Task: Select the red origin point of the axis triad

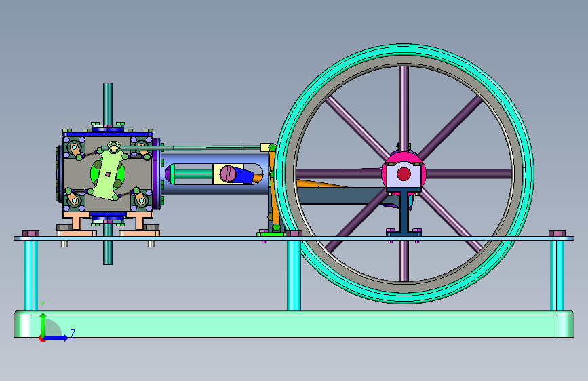Action: click(42, 339)
